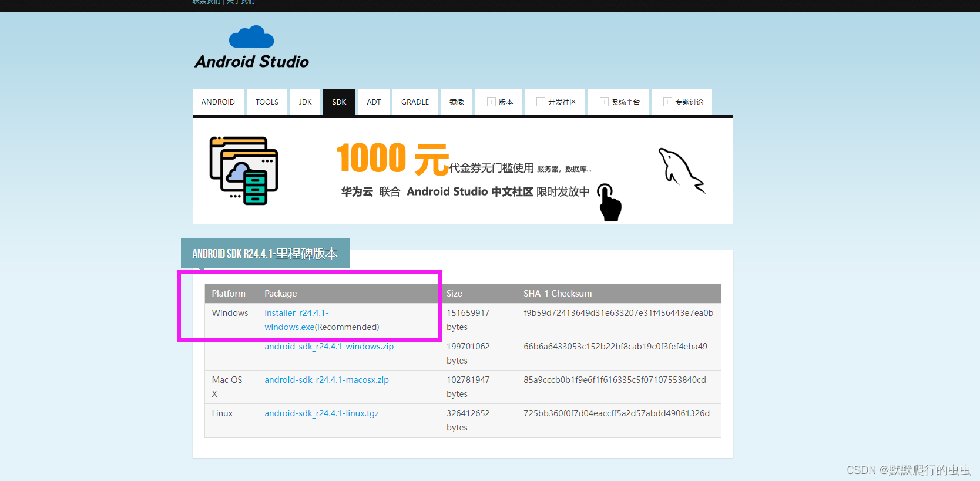Download android-sdk_r24.4.1-windows.zip

pos(329,347)
